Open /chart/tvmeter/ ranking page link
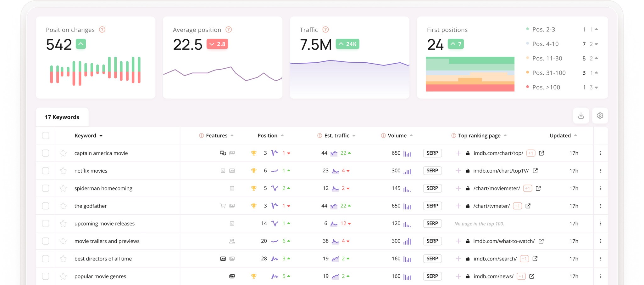Viewport: 644px width, 285px height. tap(491, 206)
